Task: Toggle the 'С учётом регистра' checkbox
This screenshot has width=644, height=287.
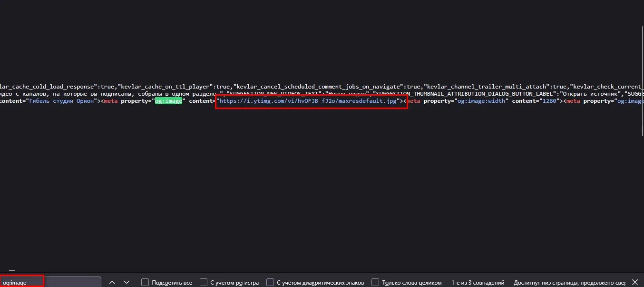Action: click(204, 282)
